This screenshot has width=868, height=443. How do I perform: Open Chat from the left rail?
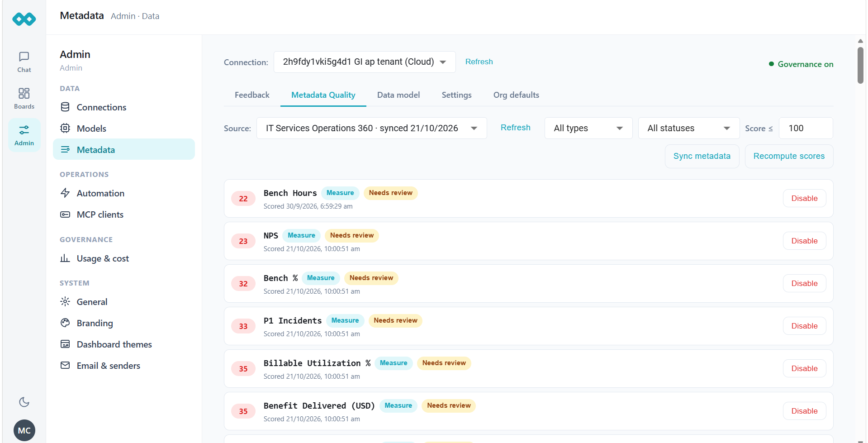coord(24,62)
